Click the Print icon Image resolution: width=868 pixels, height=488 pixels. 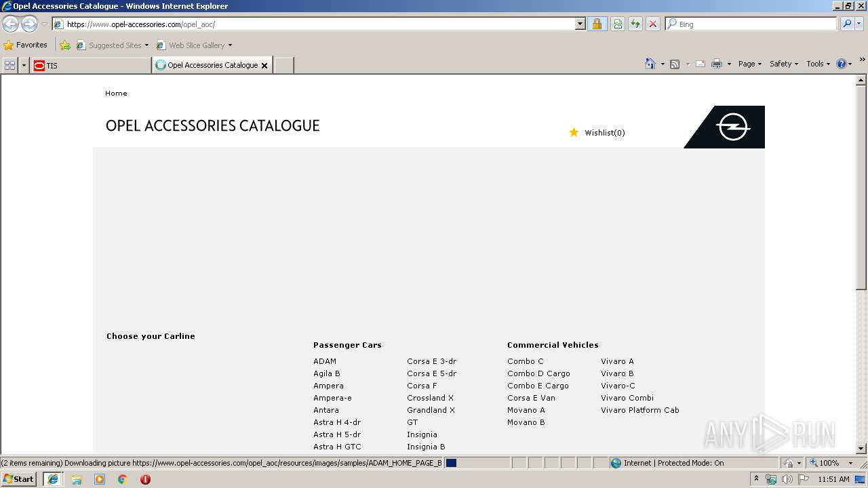coord(717,64)
